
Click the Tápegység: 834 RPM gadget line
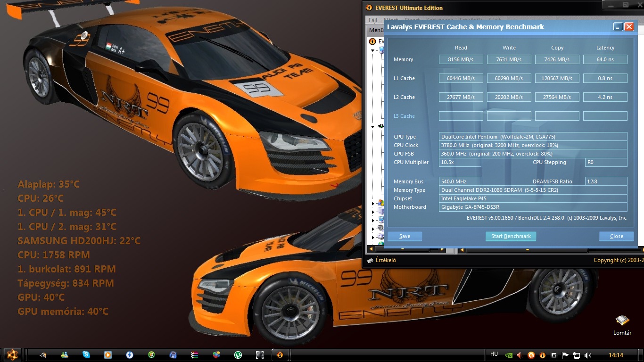(66, 283)
